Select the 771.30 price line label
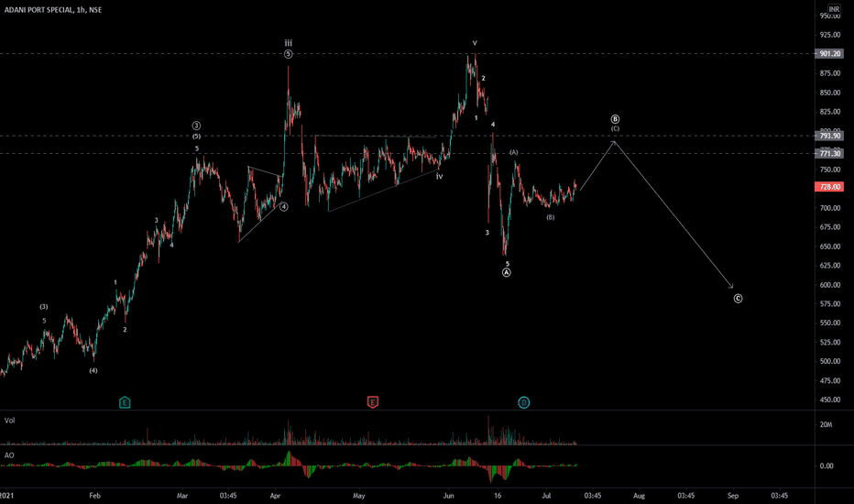This screenshot has height=504, width=854. point(829,154)
